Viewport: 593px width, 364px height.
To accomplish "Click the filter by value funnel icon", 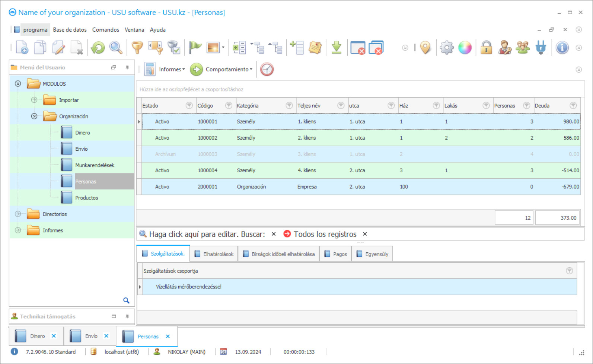I will pyautogui.click(x=155, y=48).
